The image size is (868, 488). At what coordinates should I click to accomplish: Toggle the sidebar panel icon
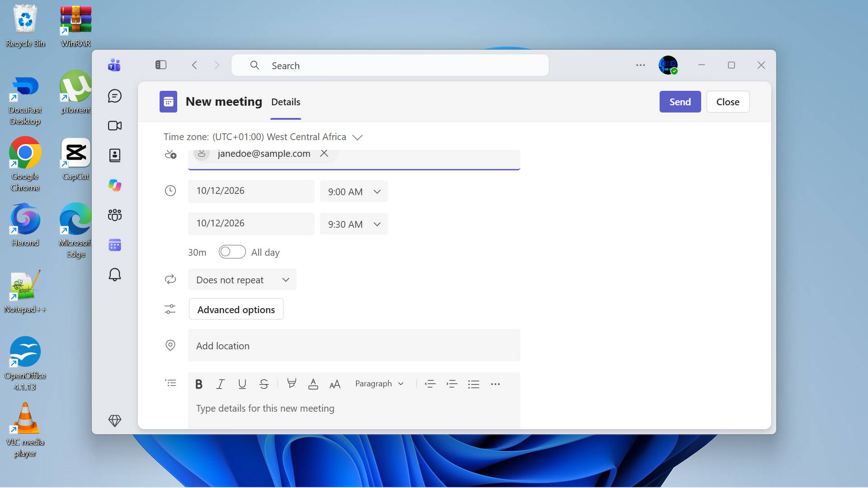point(161,65)
